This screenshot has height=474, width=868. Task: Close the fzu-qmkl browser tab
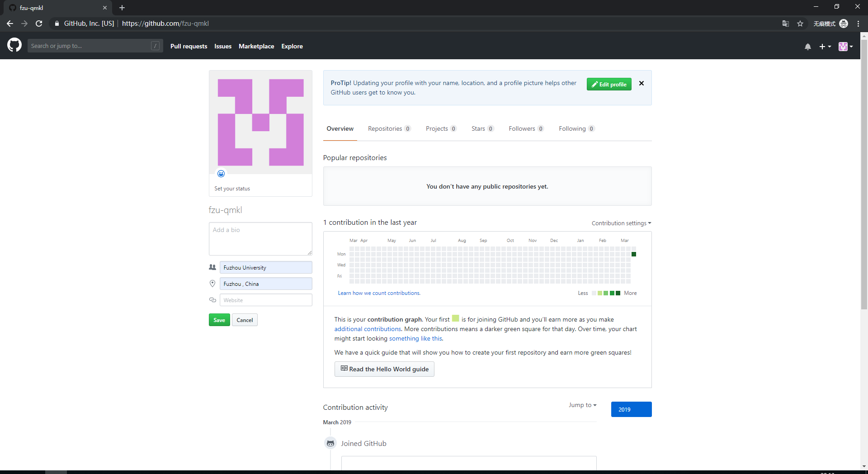click(x=105, y=8)
